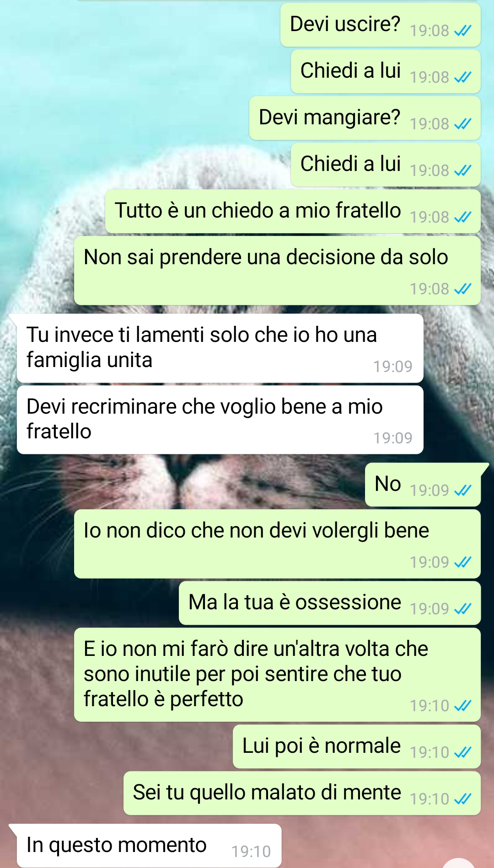Tap the first 'Chiedi a lui' message bubble

[386, 71]
